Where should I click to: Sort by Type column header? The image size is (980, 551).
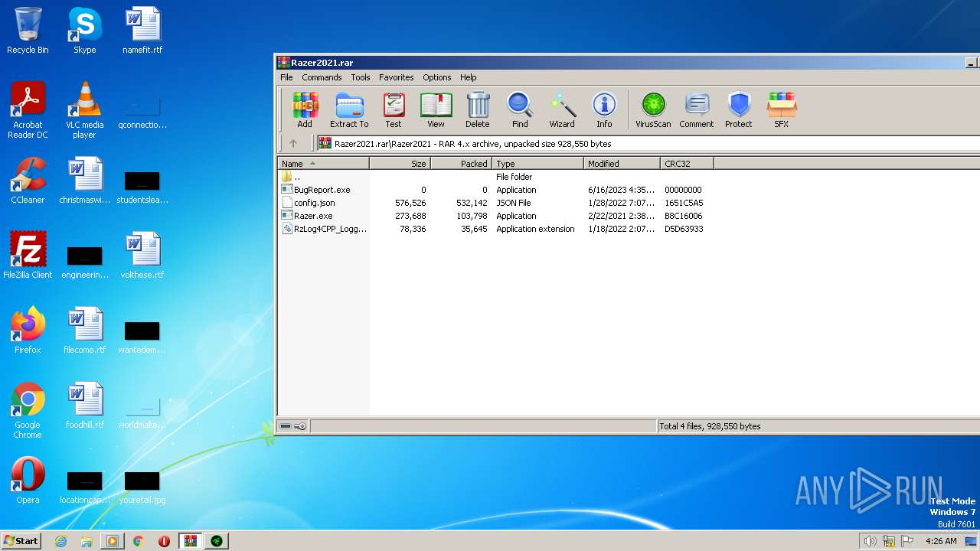coord(537,164)
